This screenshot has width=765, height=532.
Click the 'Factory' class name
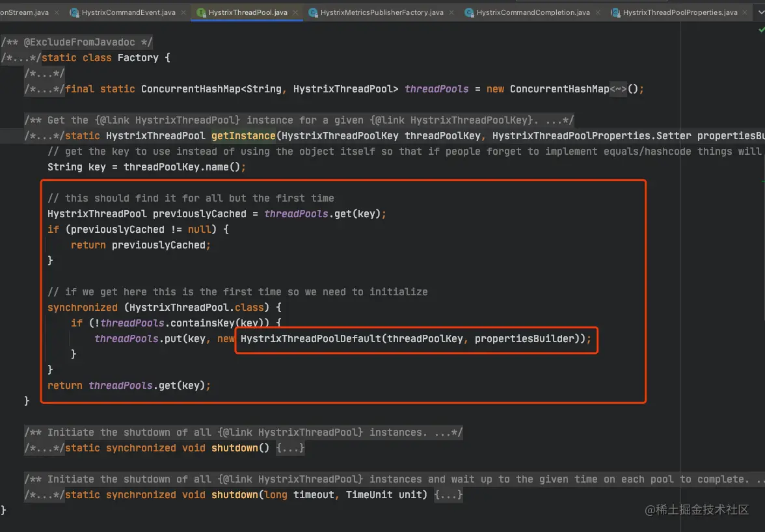click(x=138, y=57)
